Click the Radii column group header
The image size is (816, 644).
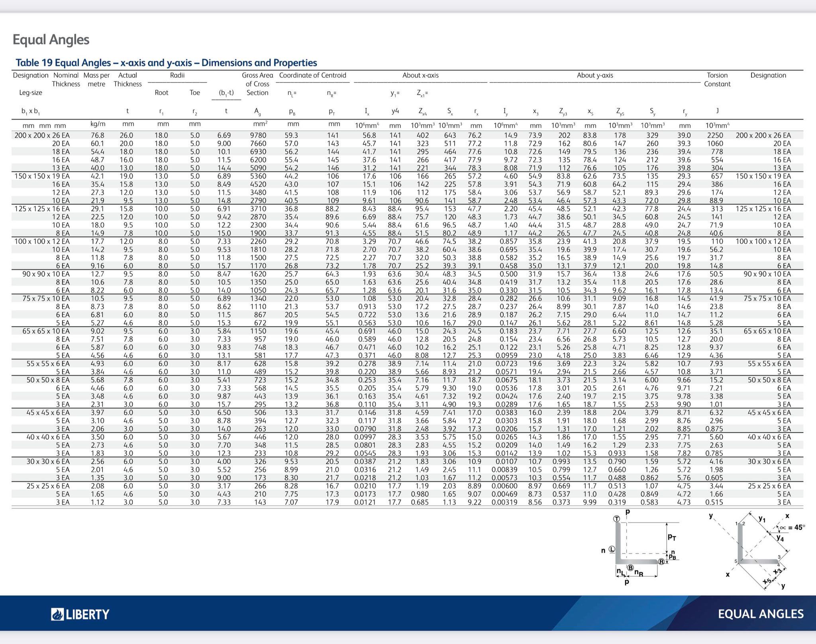[x=177, y=75]
